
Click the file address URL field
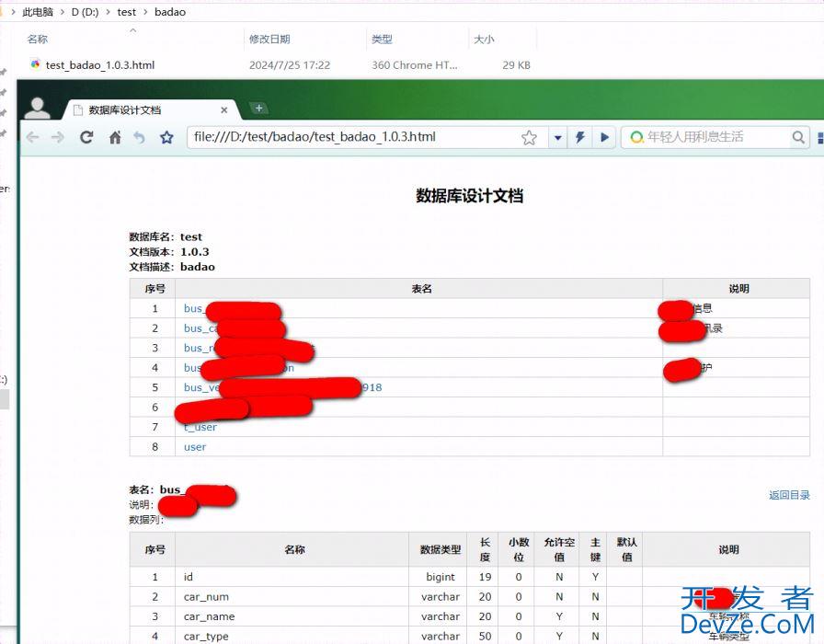click(x=349, y=137)
